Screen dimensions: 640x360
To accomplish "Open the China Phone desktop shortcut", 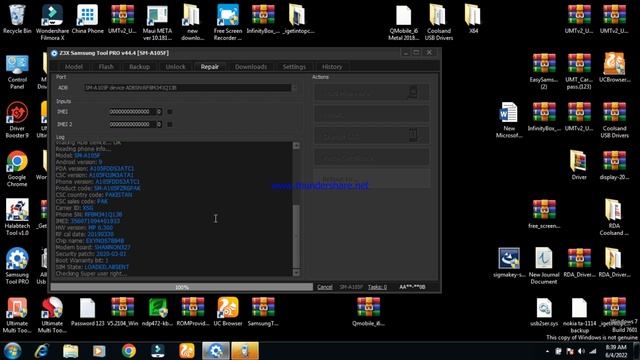I will (87, 19).
